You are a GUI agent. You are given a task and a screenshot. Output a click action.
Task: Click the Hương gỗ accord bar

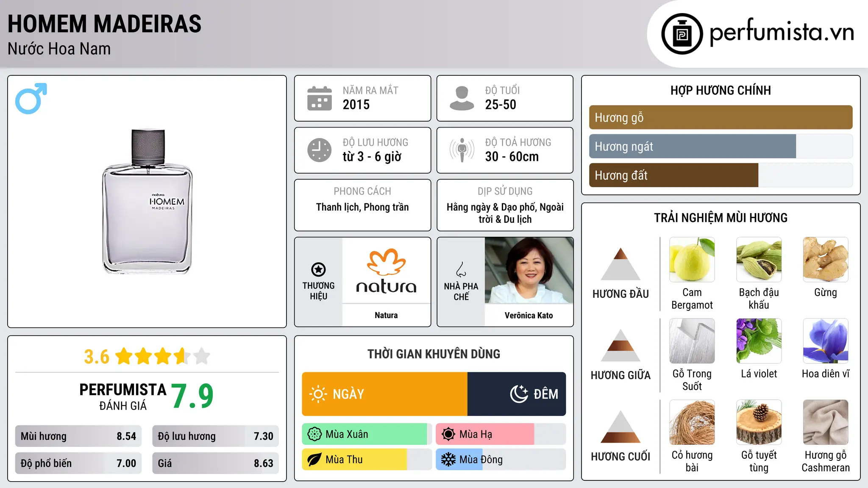tap(721, 117)
